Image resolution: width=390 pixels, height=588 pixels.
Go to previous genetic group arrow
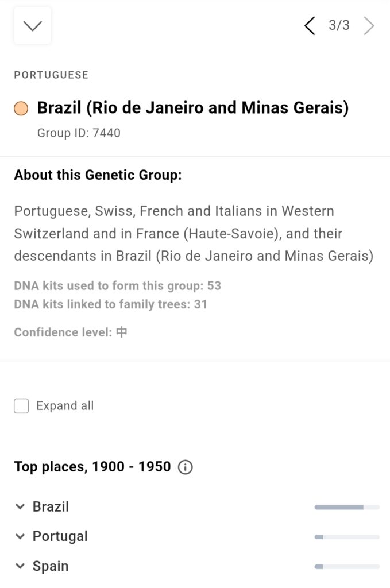tap(310, 26)
